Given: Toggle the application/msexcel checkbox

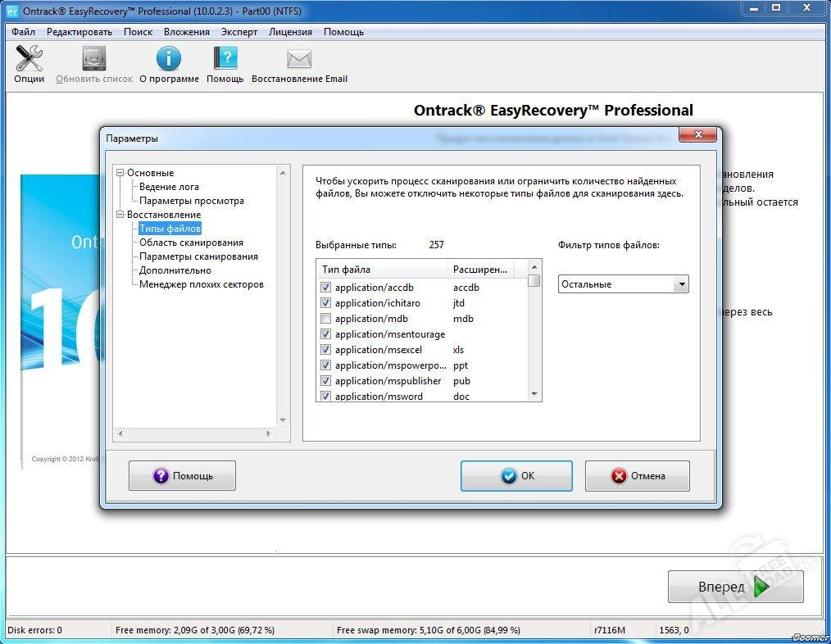Looking at the screenshot, I should tap(326, 350).
